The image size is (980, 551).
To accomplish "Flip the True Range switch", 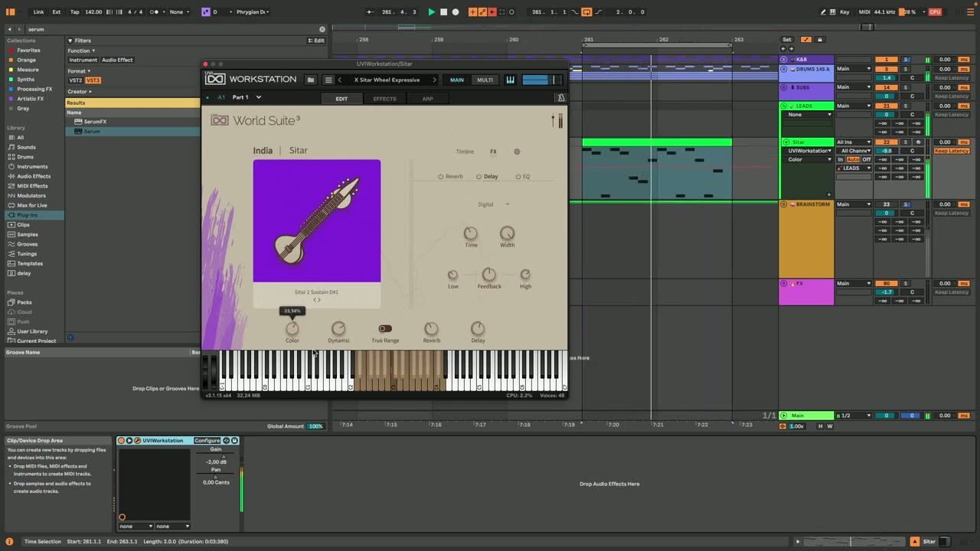I will [385, 329].
